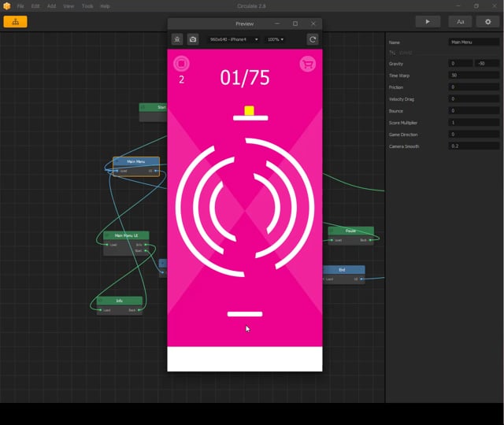Viewport: 504px width, 425px height.
Task: Click the Preview refresh icon
Action: pos(313,39)
